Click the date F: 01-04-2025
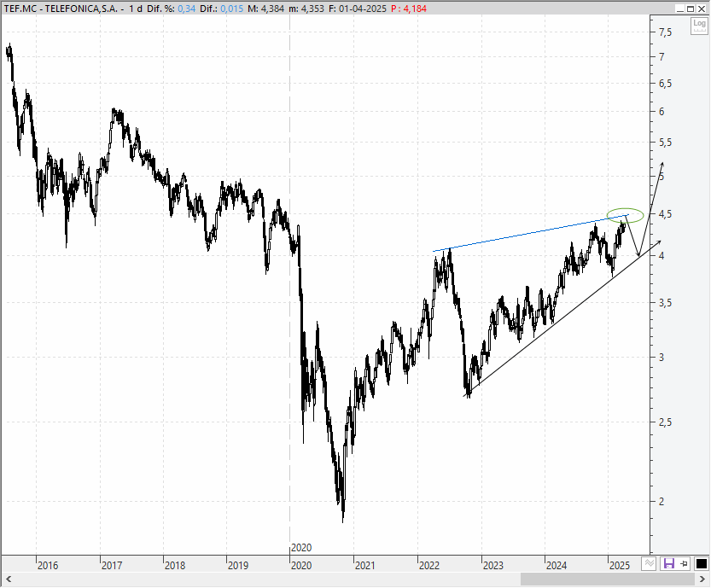Image resolution: width=711 pixels, height=588 pixels. pos(358,9)
